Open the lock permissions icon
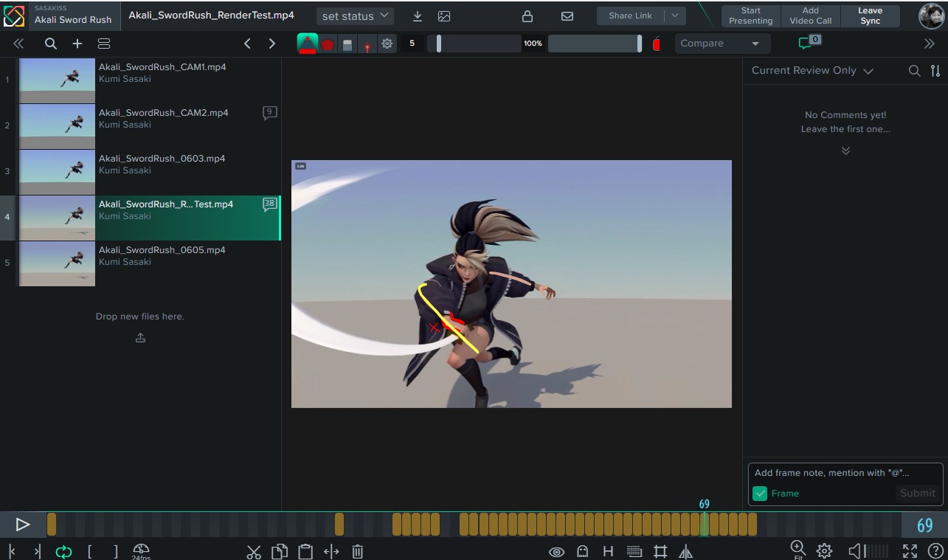This screenshot has width=948, height=560. click(527, 16)
